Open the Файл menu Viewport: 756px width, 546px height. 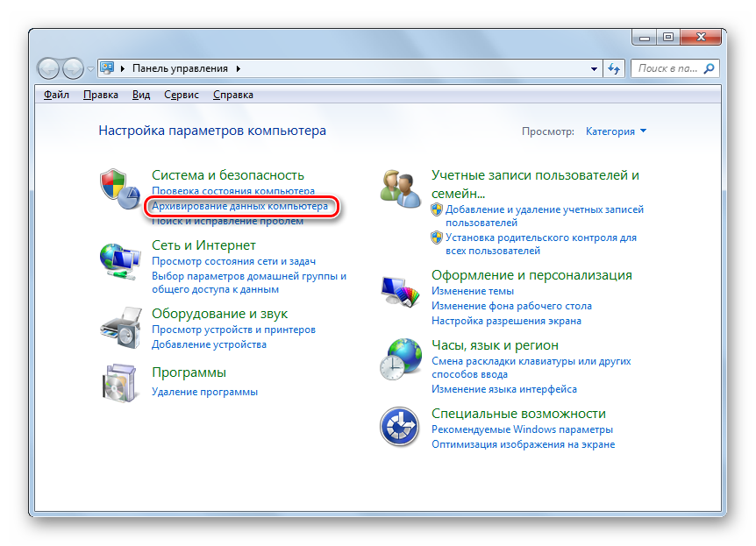56,95
